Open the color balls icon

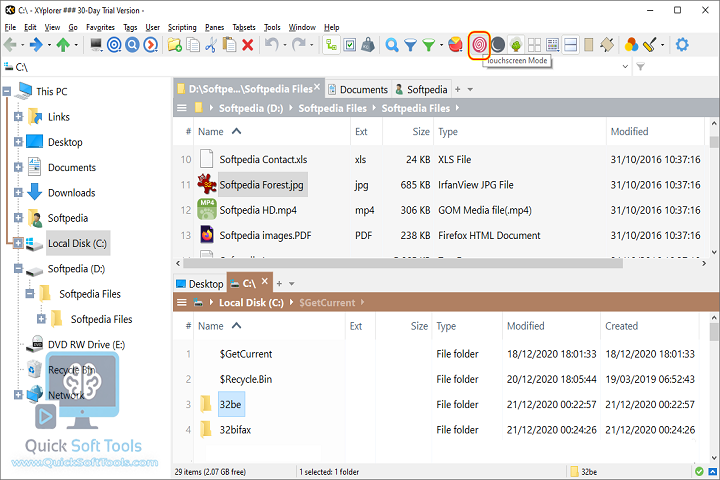[631, 45]
